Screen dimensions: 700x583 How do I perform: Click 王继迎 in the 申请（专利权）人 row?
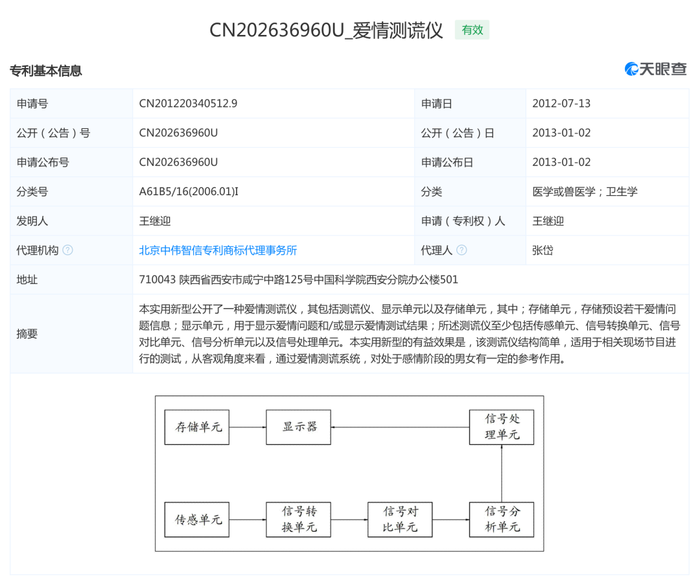[x=548, y=221]
